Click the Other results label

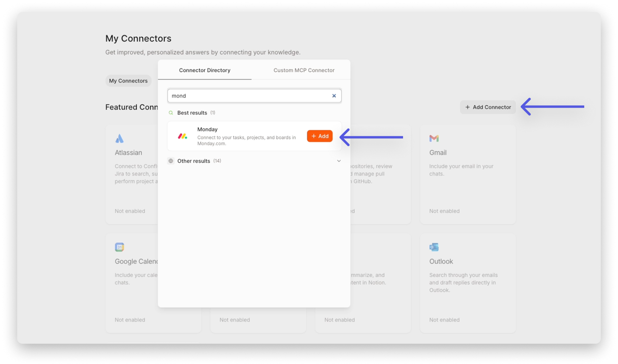(x=194, y=161)
